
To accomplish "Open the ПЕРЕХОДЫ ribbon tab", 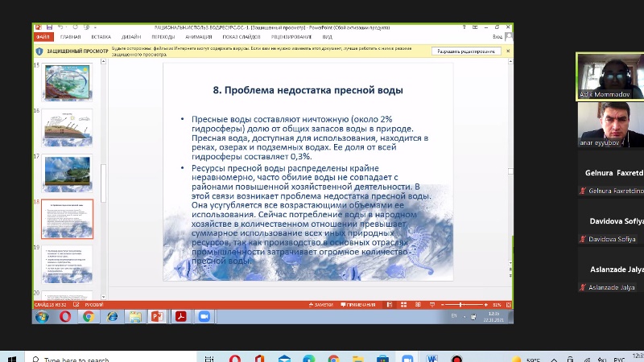I will (163, 37).
